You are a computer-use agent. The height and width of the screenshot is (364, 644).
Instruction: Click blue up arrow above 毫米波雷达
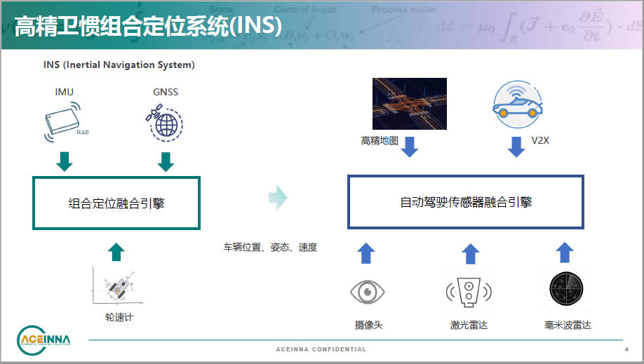[565, 252]
